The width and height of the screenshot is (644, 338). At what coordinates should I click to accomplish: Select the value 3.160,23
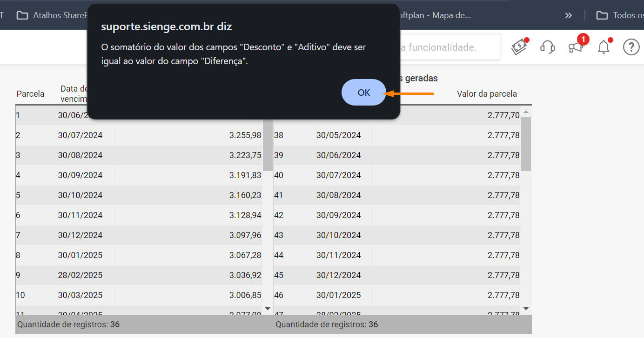245,195
